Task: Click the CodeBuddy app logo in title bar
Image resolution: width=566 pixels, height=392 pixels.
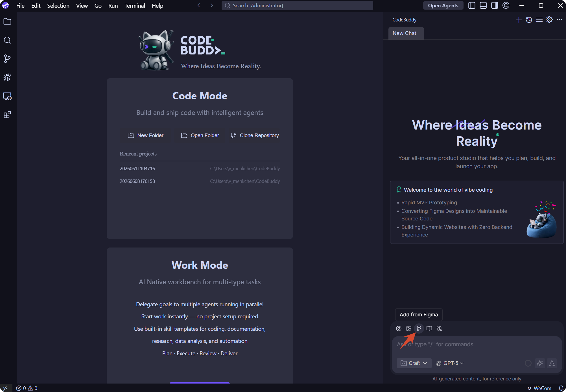Action: (x=6, y=6)
